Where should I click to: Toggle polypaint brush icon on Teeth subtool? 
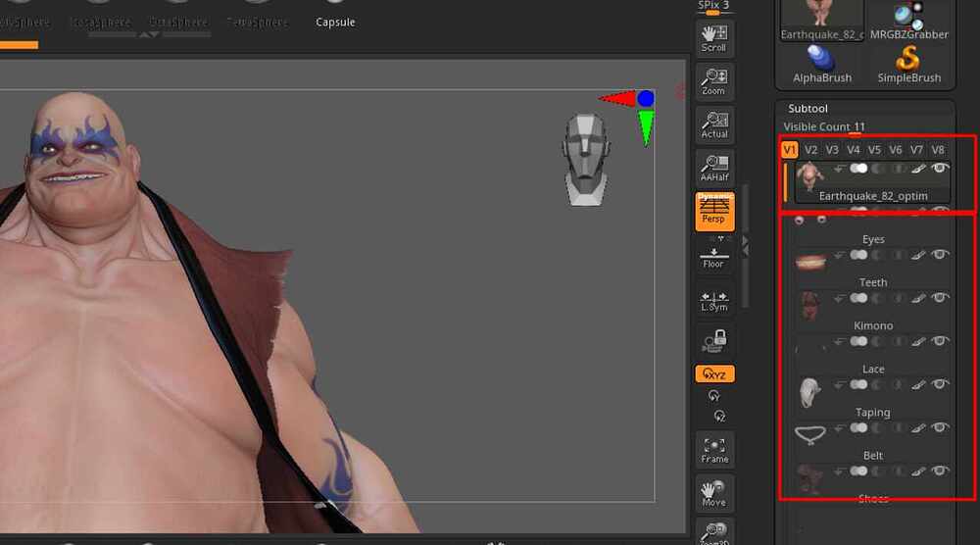(917, 255)
